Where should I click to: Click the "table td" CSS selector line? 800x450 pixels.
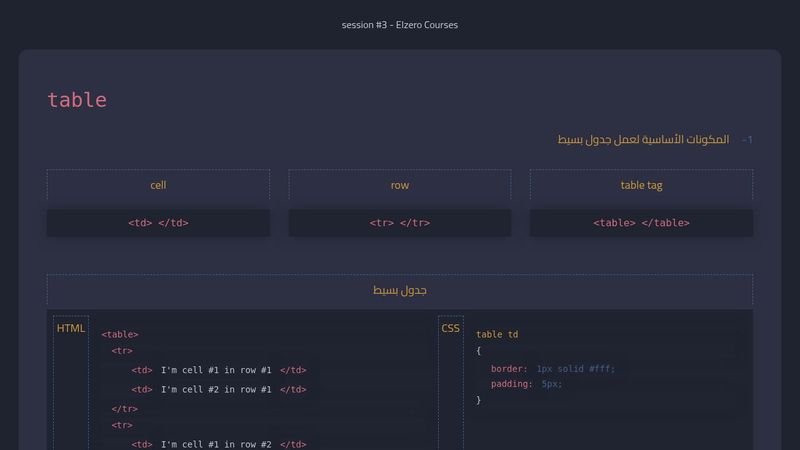497,335
